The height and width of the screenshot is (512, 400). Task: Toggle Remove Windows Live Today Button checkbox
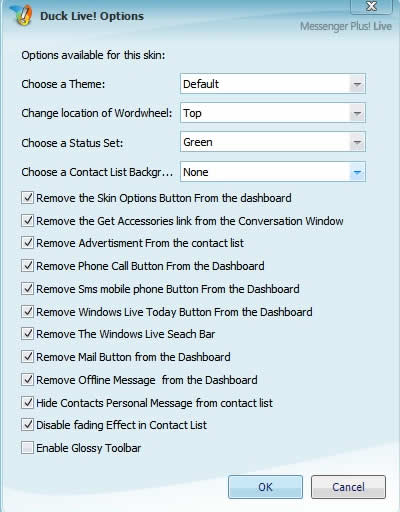(27, 312)
